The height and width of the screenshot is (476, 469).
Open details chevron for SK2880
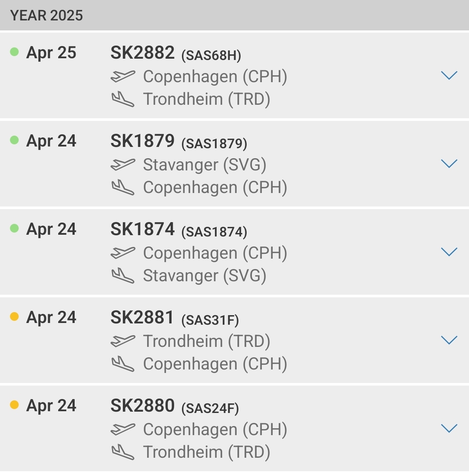449,429
